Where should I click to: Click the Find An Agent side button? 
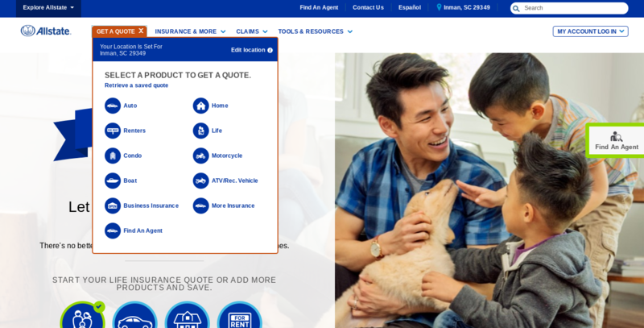(616, 140)
